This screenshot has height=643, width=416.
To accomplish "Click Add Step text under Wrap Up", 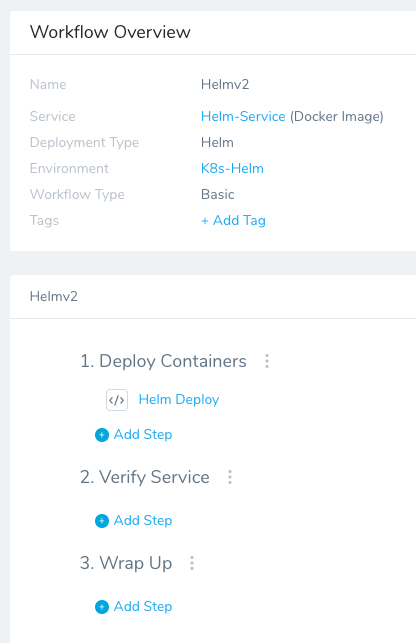I will (x=143, y=607).
